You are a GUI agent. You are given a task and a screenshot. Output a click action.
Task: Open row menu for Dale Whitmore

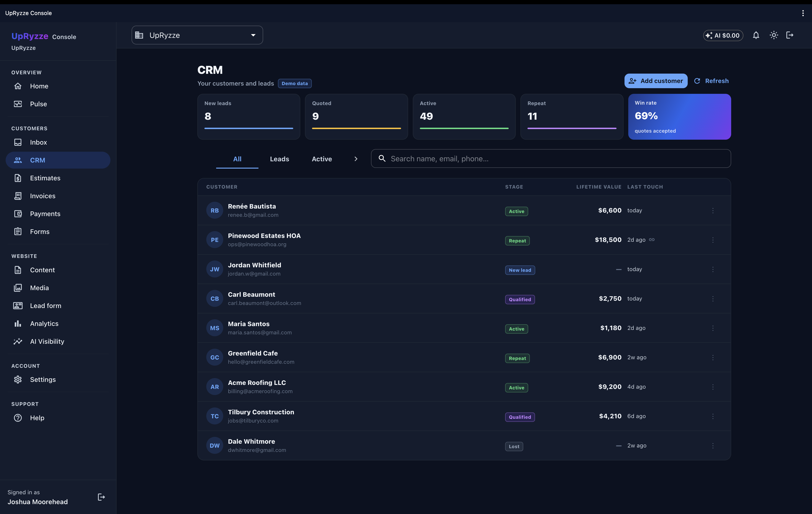(713, 446)
